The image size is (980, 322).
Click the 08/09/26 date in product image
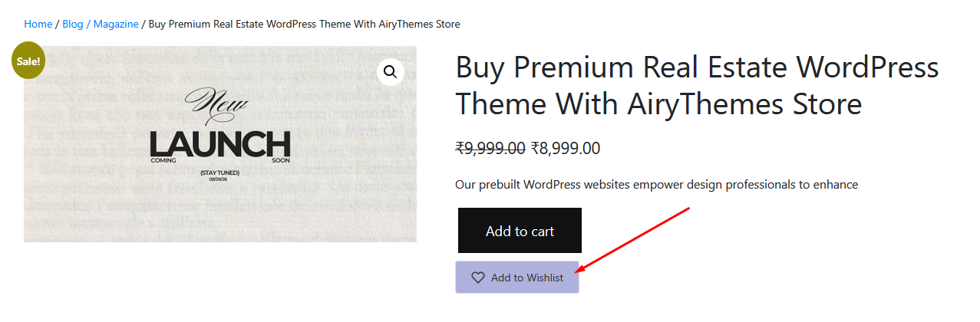coord(219,179)
